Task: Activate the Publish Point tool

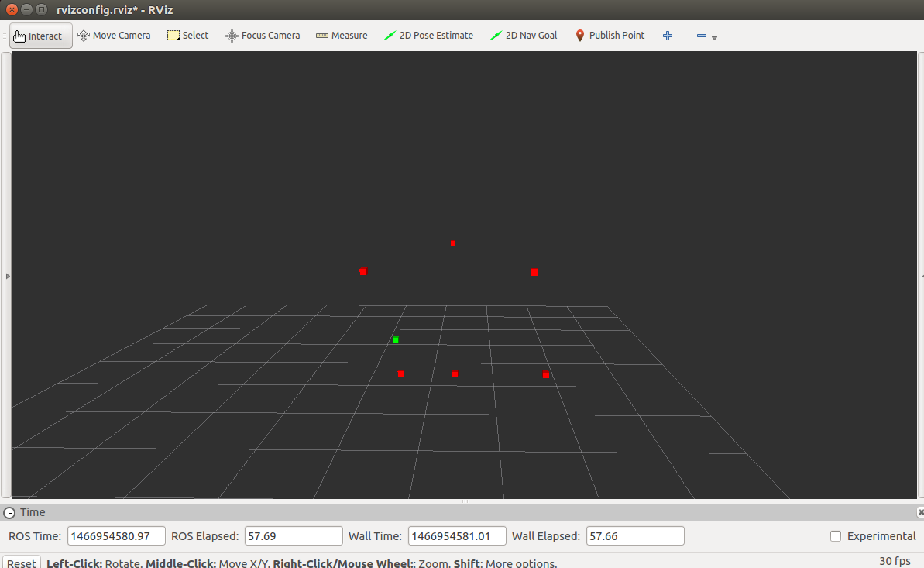Action: click(610, 36)
